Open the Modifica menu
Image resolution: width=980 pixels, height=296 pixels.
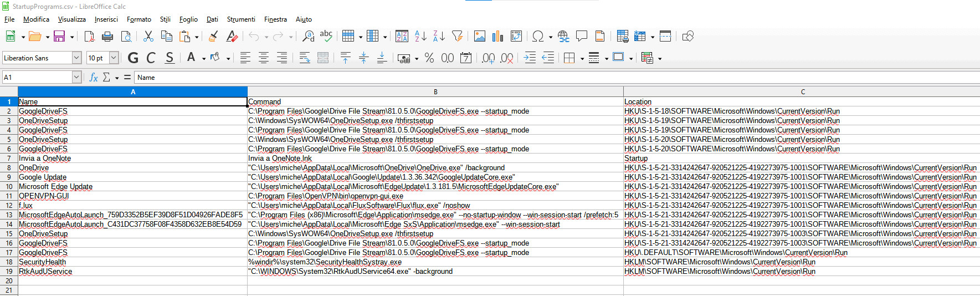coord(36,19)
